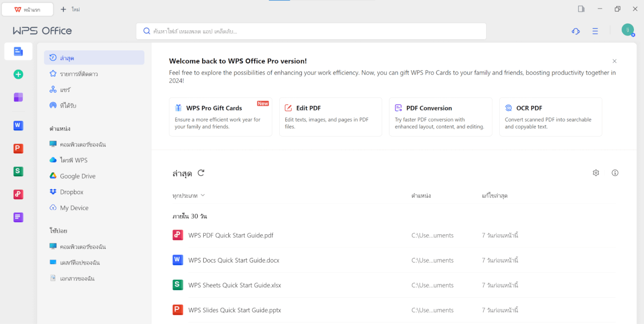Click the green New plus icon in rail

point(19,75)
